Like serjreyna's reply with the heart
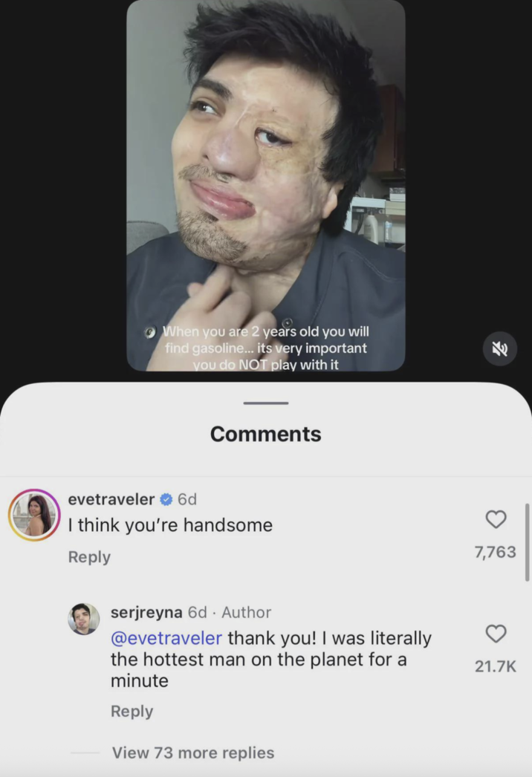This screenshot has width=532, height=777. pyautogui.click(x=496, y=634)
